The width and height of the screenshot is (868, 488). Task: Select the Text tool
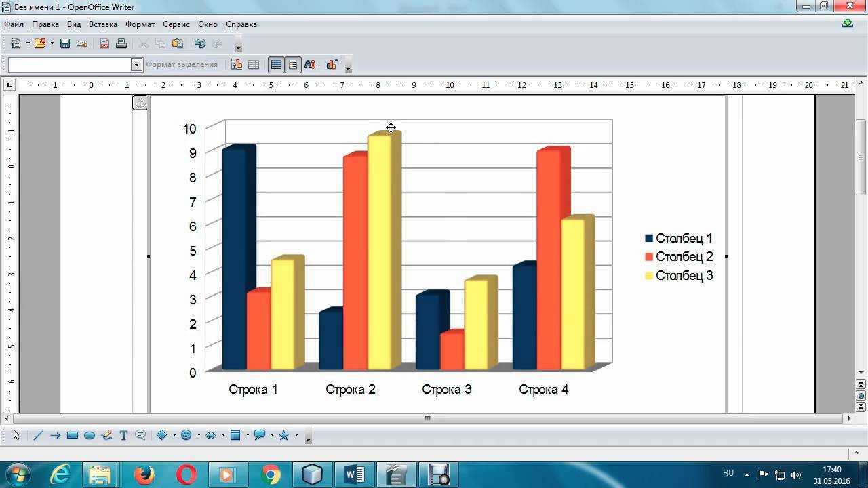click(123, 435)
